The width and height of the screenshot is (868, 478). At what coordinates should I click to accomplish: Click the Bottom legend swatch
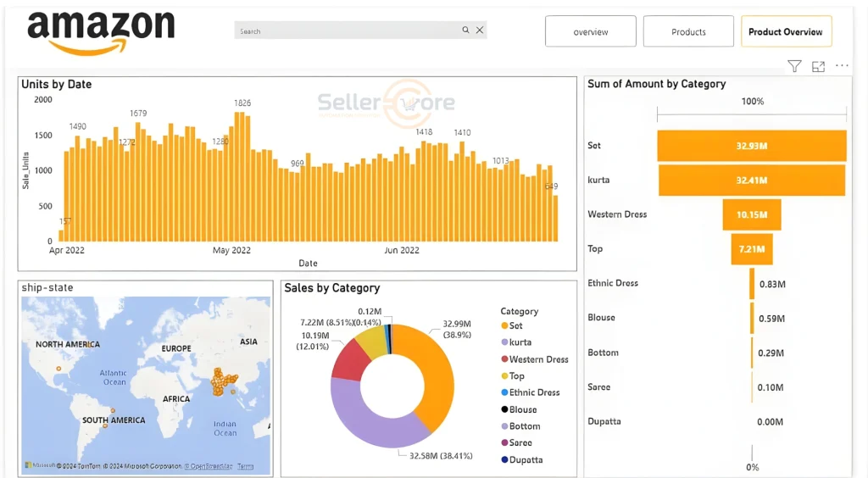(x=504, y=426)
